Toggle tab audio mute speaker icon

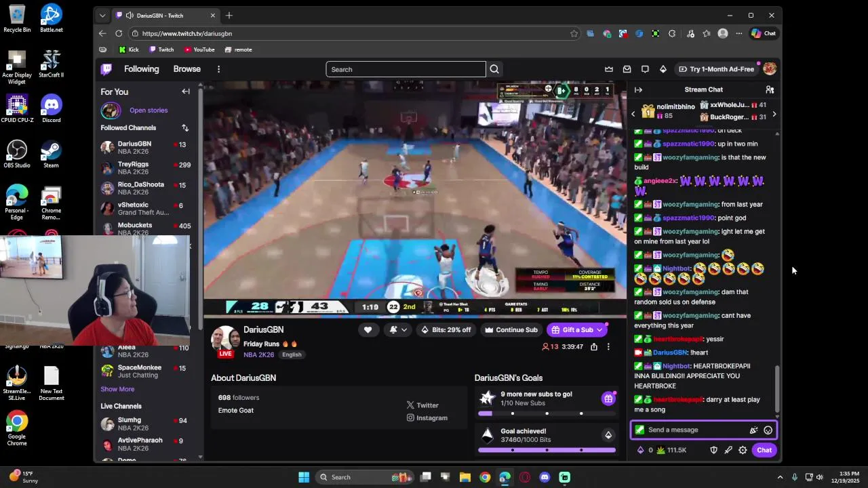tap(130, 16)
